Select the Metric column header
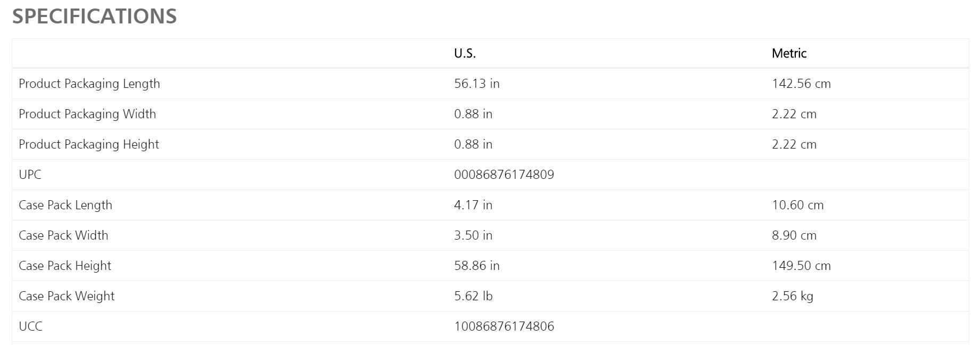Screen dimensions: 980x345 (789, 53)
